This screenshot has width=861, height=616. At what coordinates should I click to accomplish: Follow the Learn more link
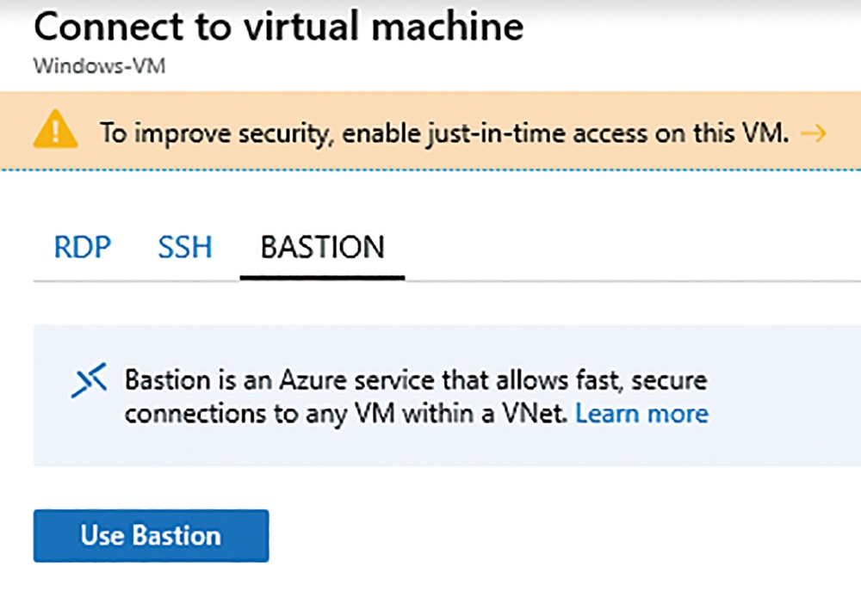(642, 414)
